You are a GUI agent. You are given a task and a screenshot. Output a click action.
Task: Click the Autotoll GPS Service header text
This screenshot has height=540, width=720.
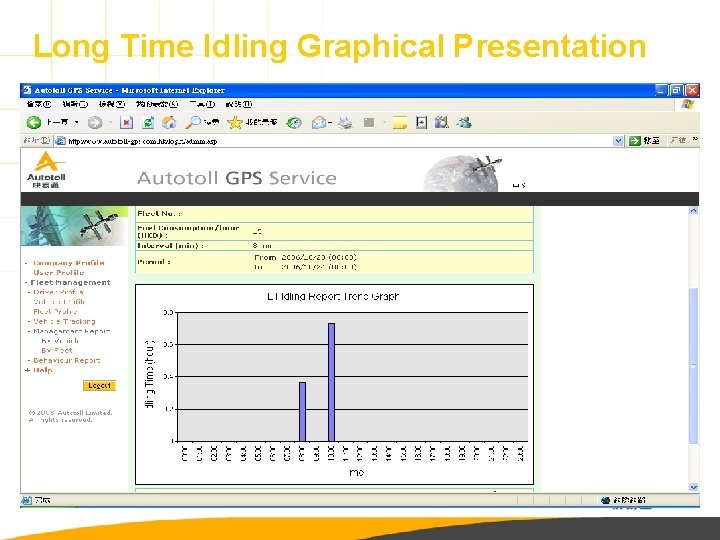[x=236, y=178]
